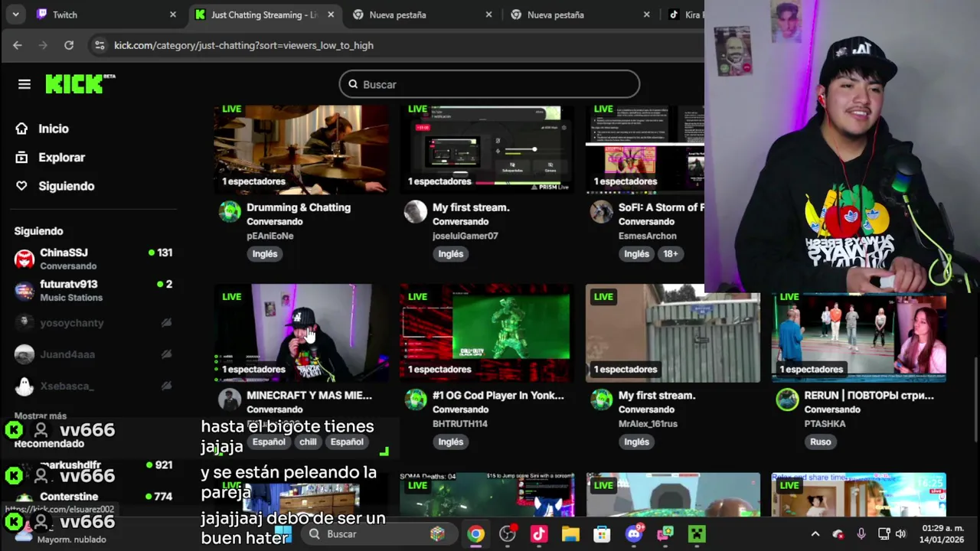Switch to the Twitch browser tab
980x551 pixels.
(x=106, y=15)
